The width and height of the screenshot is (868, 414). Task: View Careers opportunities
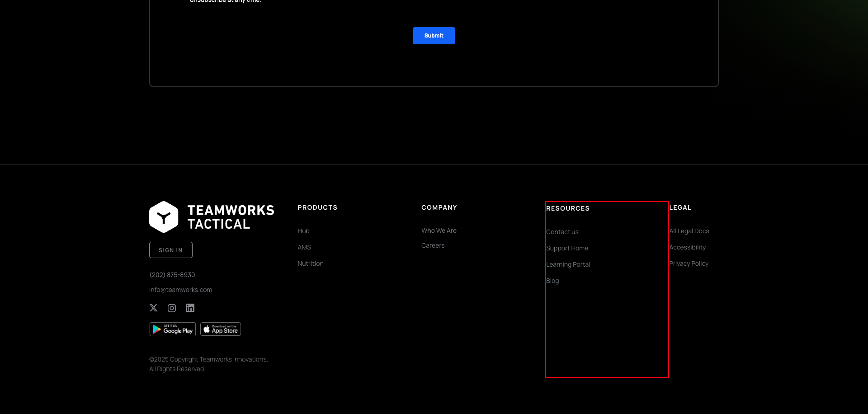(433, 245)
